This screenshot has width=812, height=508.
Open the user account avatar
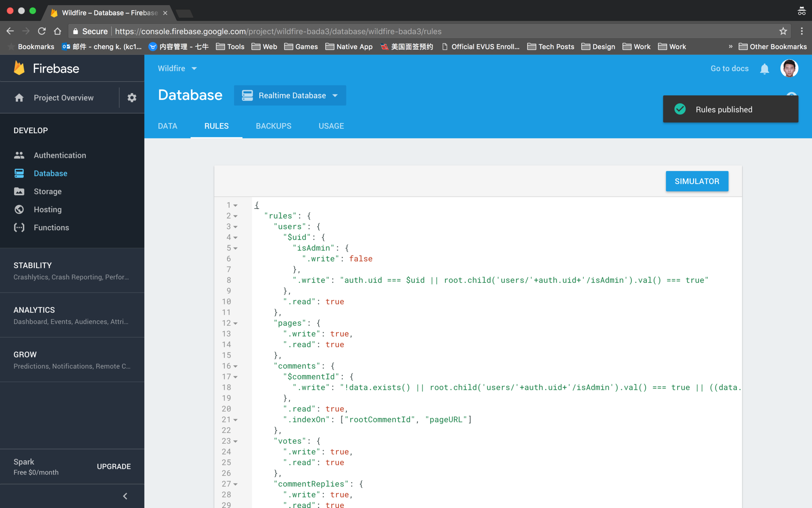[789, 68]
